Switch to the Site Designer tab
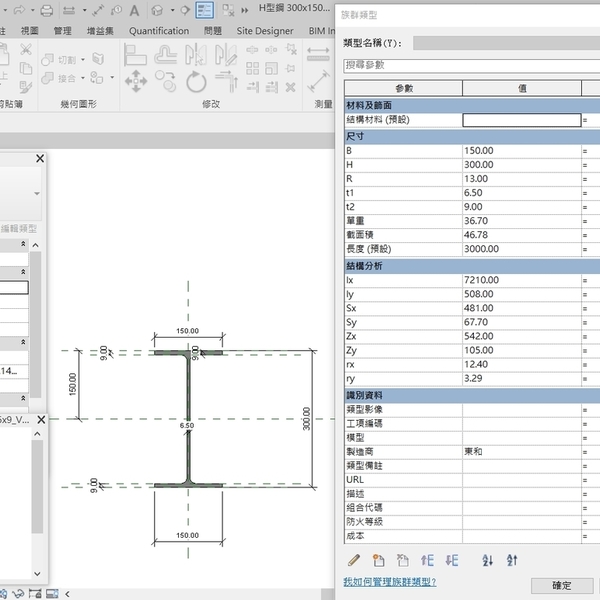Image resolution: width=600 pixels, height=600 pixels. tap(265, 31)
